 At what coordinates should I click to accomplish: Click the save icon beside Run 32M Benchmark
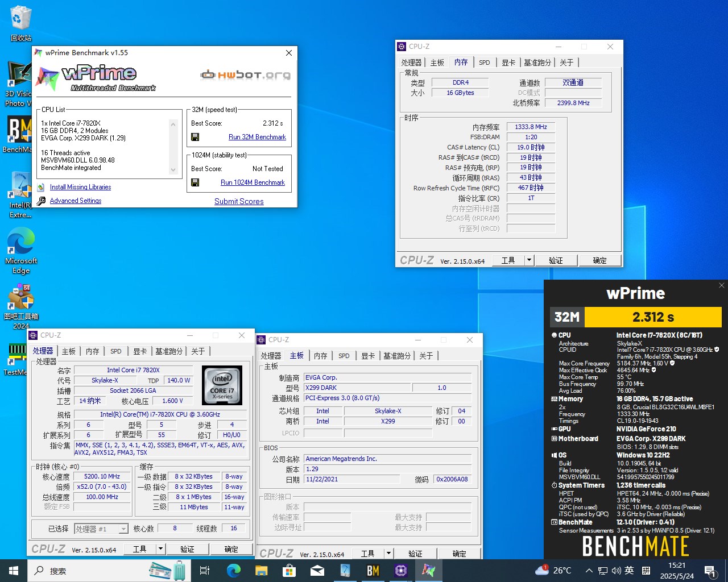(195, 137)
